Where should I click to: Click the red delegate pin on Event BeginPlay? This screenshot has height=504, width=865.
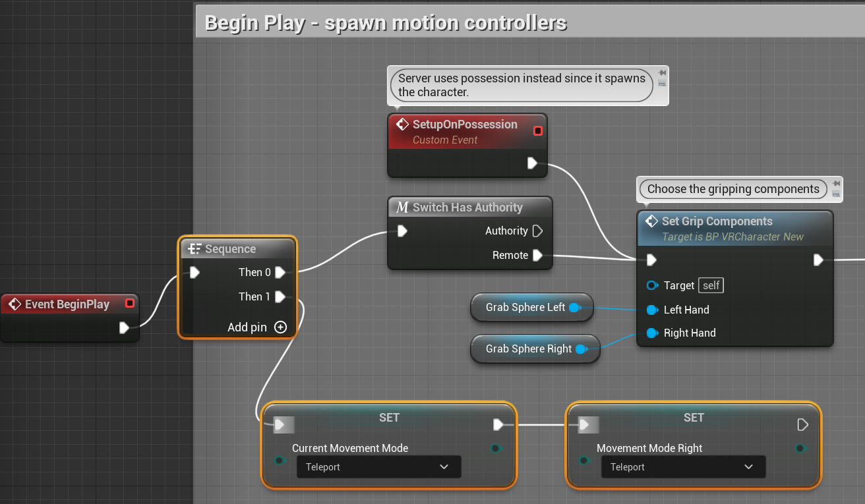(130, 303)
